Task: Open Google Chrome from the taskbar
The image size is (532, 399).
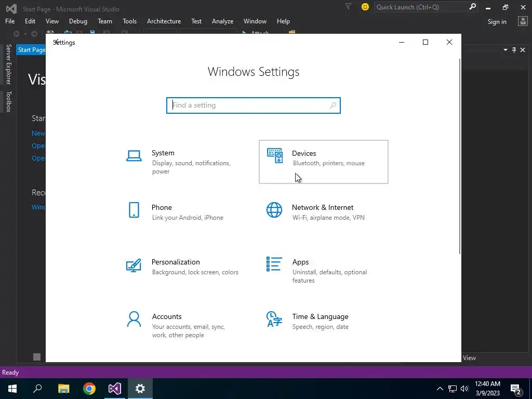Action: click(x=89, y=389)
